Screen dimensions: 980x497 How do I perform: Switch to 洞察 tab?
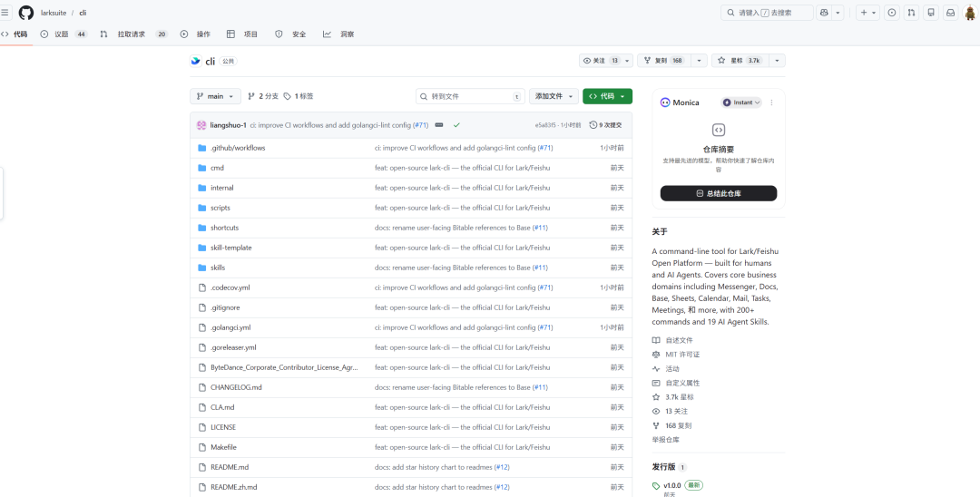(x=338, y=34)
